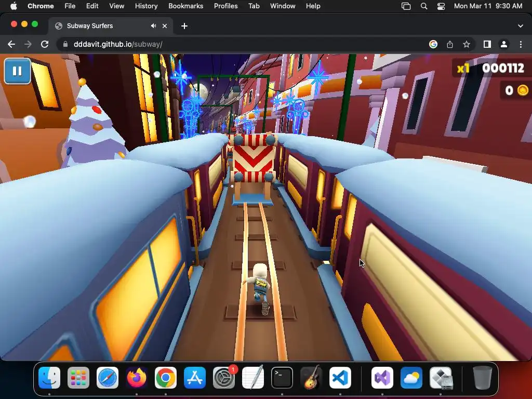The height and width of the screenshot is (399, 532).
Task: Open the Chrome profile menu
Action: 504,44
